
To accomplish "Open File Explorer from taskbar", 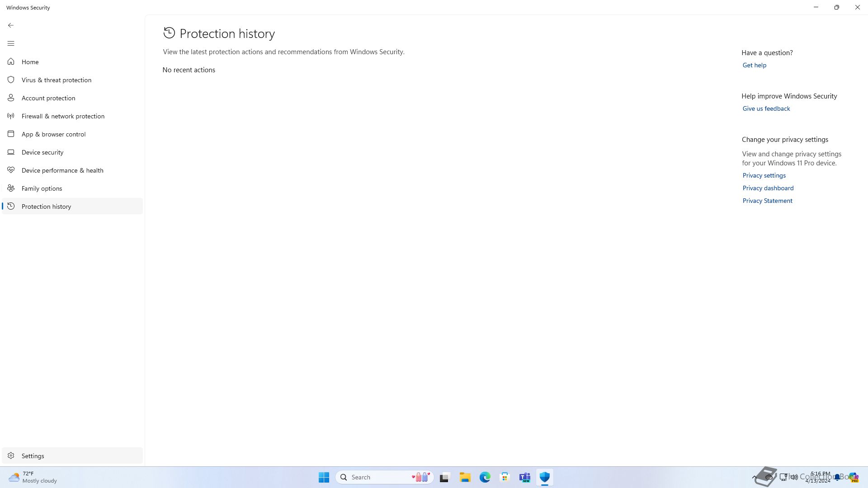I will tap(465, 477).
